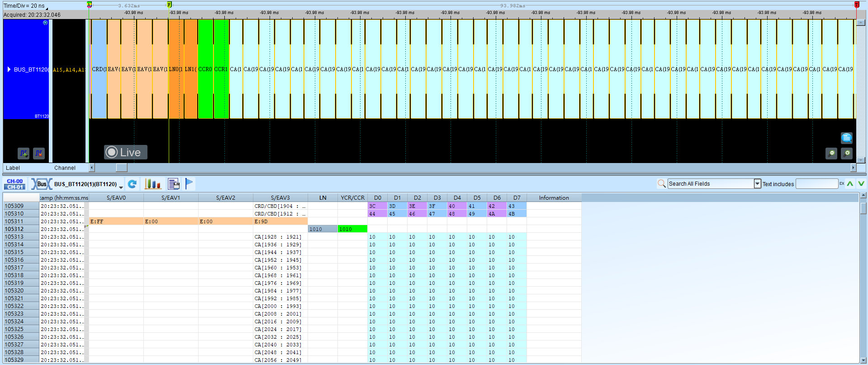The height and width of the screenshot is (365, 868).
Task: Open the BUS_BT1120 channel settings gear
Action: [x=45, y=23]
